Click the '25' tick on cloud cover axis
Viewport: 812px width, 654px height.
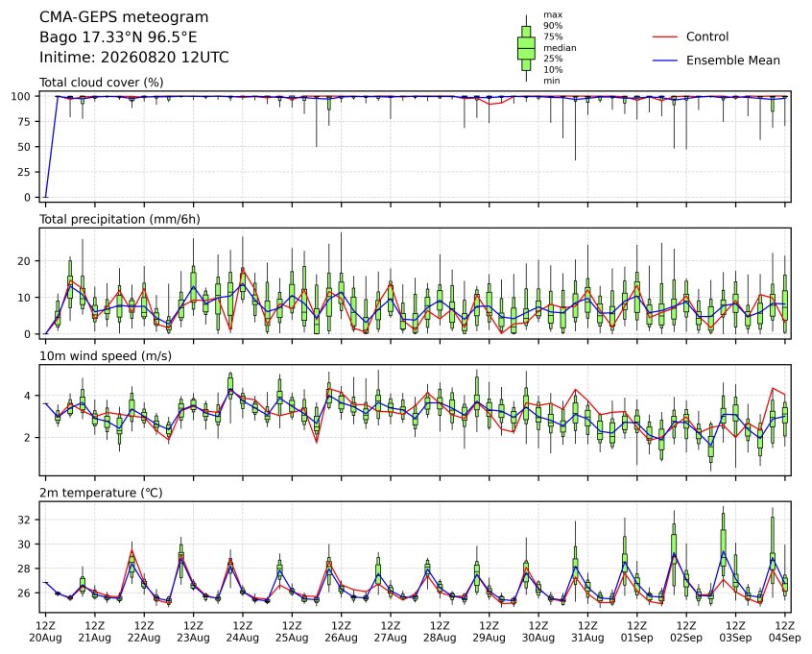coord(25,173)
